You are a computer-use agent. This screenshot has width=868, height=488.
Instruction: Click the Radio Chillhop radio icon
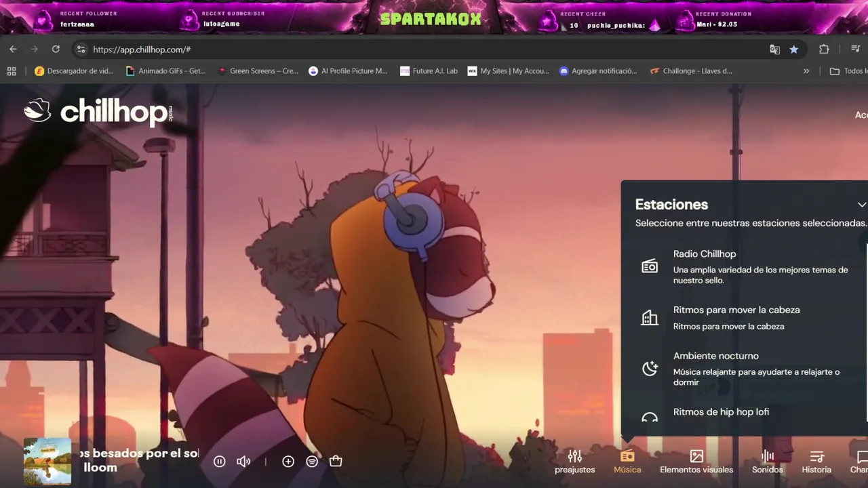(650, 266)
